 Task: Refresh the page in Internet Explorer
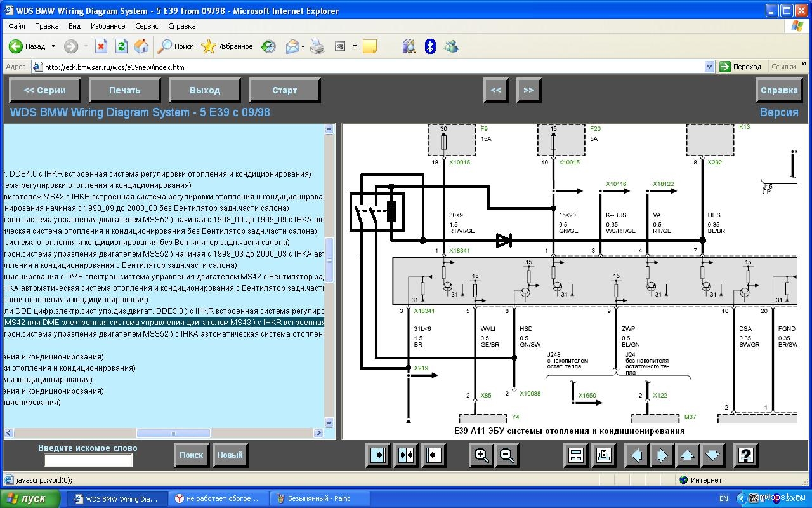point(121,46)
